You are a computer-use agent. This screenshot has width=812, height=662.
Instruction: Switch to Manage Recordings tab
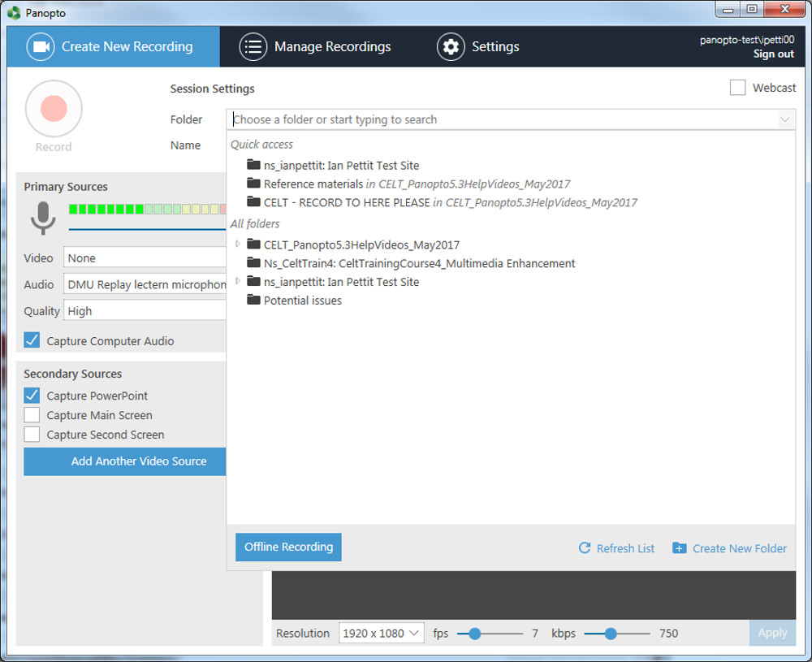(315, 46)
